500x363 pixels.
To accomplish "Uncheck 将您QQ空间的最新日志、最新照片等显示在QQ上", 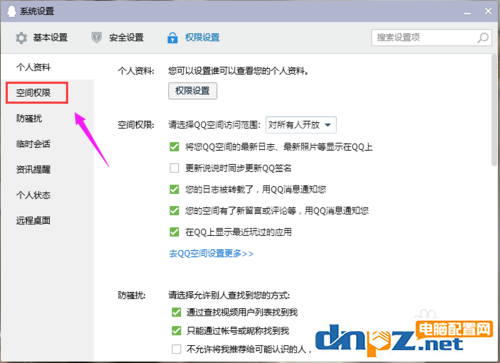I will (174, 147).
